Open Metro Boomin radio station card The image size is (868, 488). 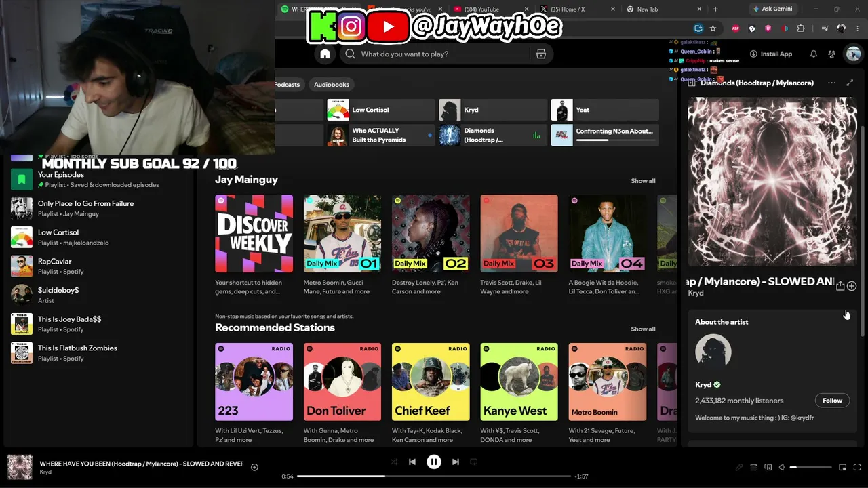coord(608,394)
